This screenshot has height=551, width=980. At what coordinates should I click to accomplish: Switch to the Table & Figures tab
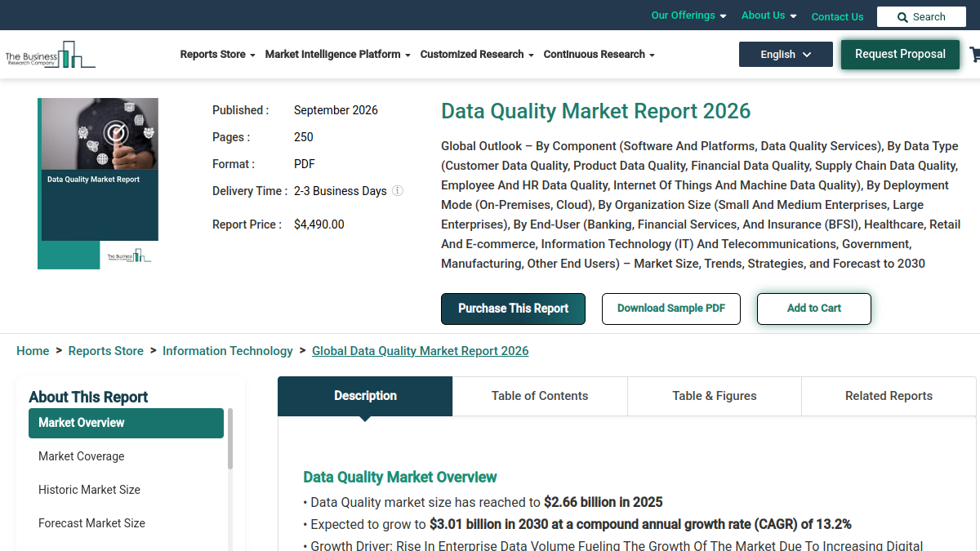pyautogui.click(x=715, y=396)
